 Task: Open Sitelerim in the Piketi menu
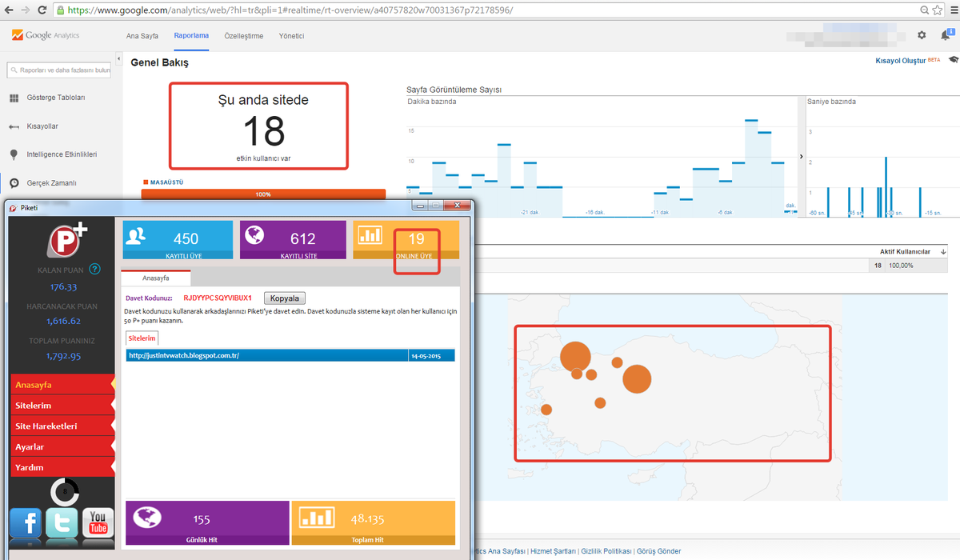[x=62, y=406]
